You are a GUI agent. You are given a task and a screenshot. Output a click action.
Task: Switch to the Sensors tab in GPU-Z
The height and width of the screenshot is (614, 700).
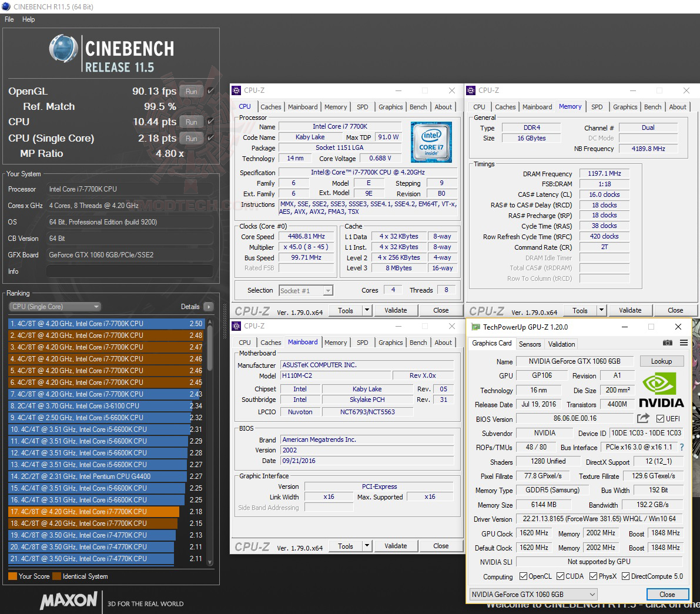point(530,344)
